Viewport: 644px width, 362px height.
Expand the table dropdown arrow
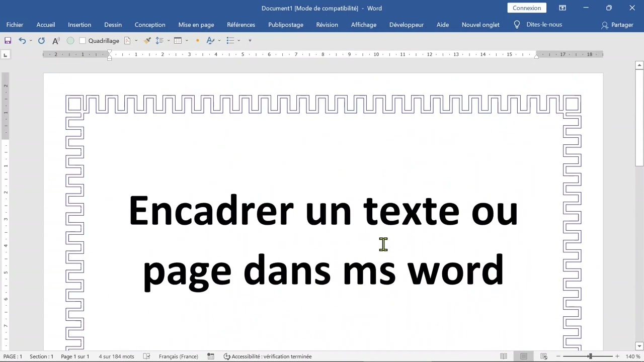pyautogui.click(x=187, y=41)
